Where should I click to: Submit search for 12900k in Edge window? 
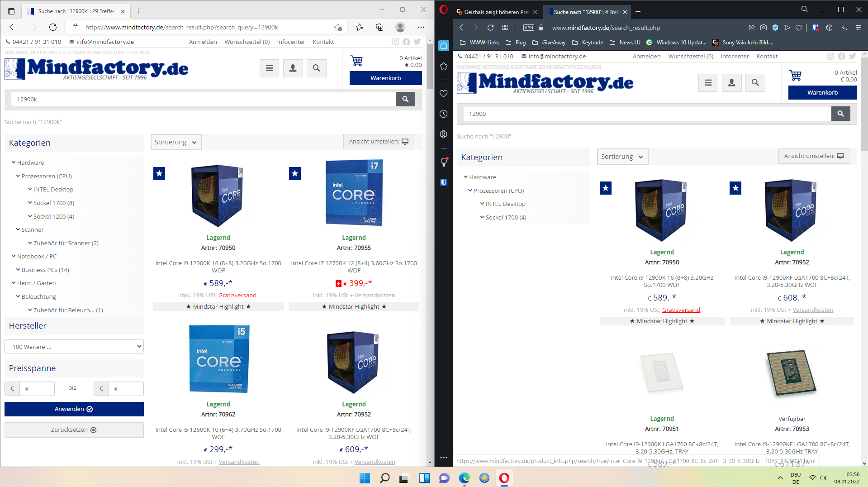[x=405, y=99]
